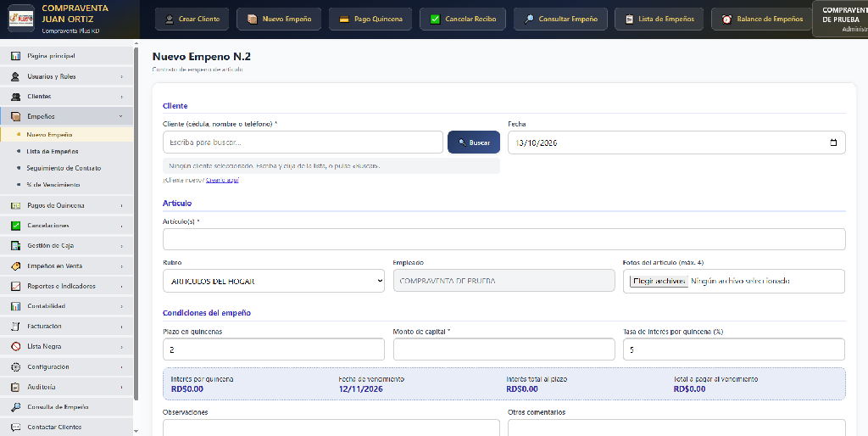Screen dimensions: 868x436
Task: Expand the Usuarios y Roles menu
Action: [66, 76]
